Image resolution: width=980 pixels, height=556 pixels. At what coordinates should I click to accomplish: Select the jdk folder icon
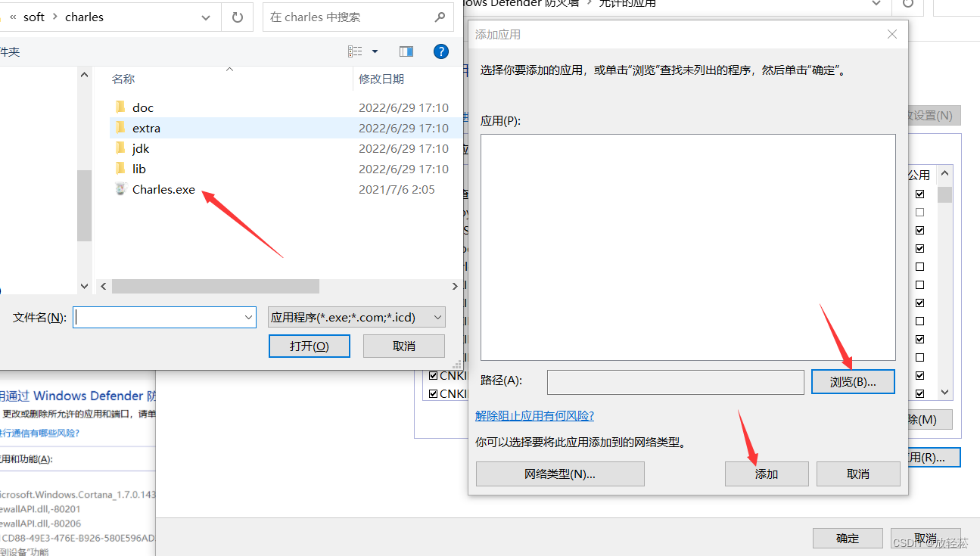120,148
